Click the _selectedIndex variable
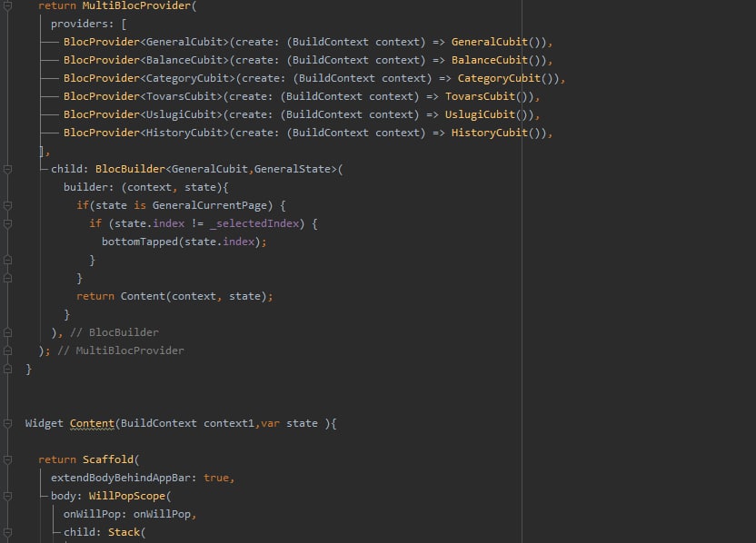Screen dimensions: 756x543 click(254, 223)
